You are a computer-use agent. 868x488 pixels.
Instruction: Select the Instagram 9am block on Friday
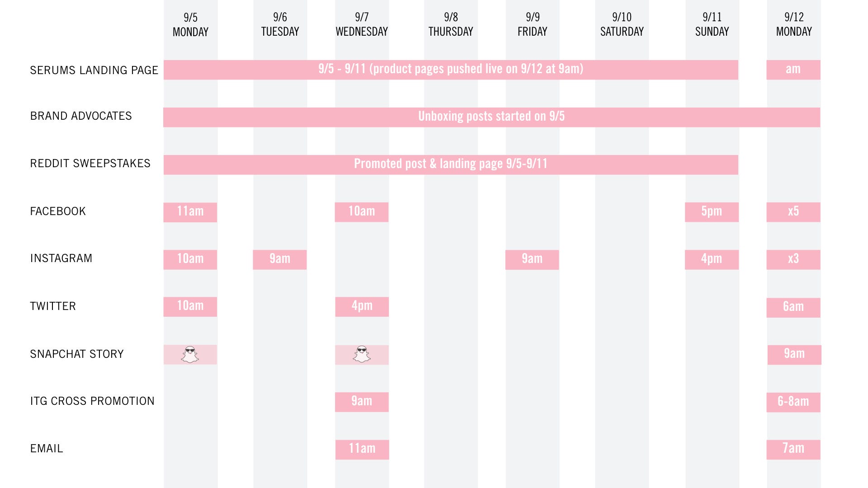pyautogui.click(x=532, y=259)
